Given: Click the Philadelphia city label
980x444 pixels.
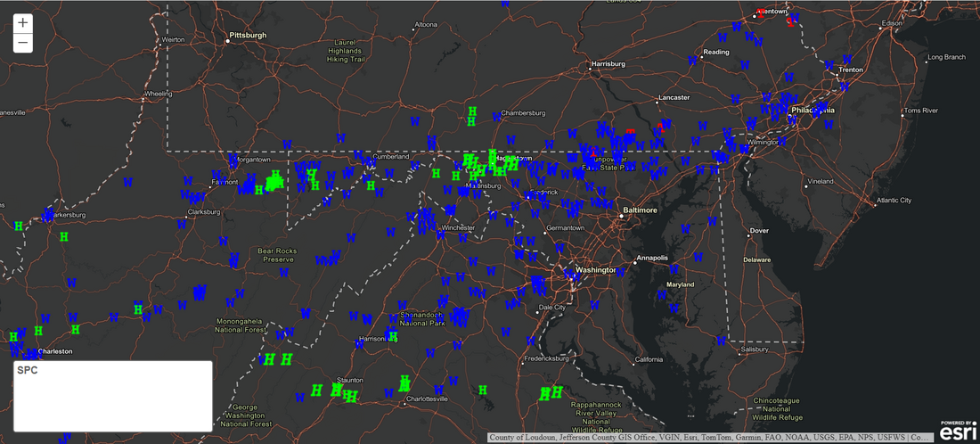Looking at the screenshot, I should 813,110.
